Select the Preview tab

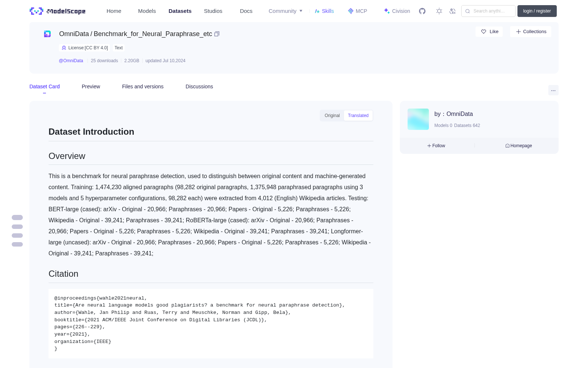click(x=91, y=86)
